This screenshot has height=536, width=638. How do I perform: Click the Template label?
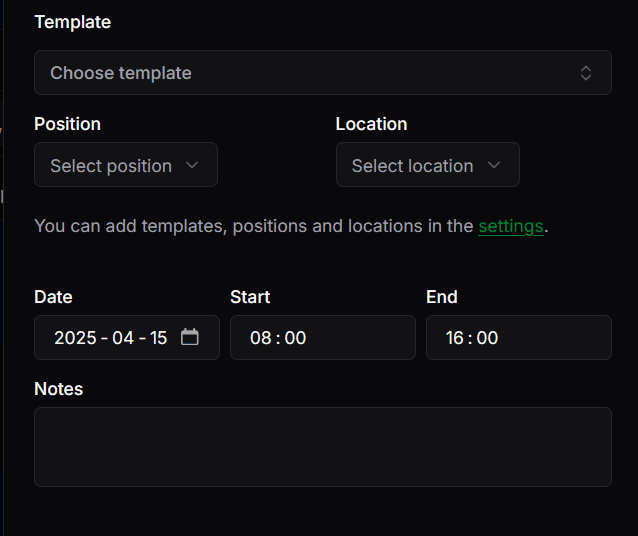[72, 22]
